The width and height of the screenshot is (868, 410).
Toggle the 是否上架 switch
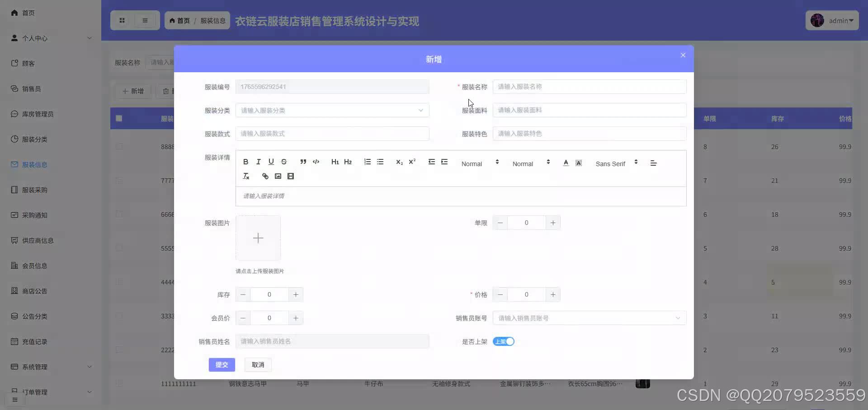coord(503,341)
